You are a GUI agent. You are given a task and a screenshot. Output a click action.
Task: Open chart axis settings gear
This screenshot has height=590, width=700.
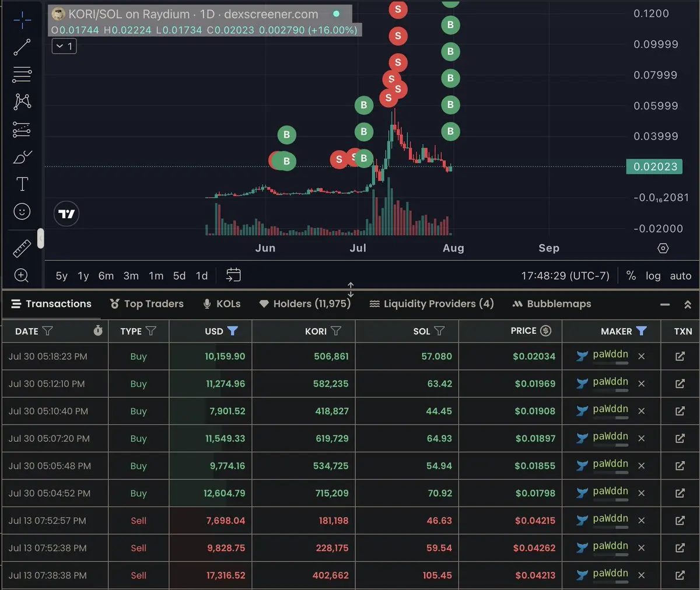click(663, 248)
